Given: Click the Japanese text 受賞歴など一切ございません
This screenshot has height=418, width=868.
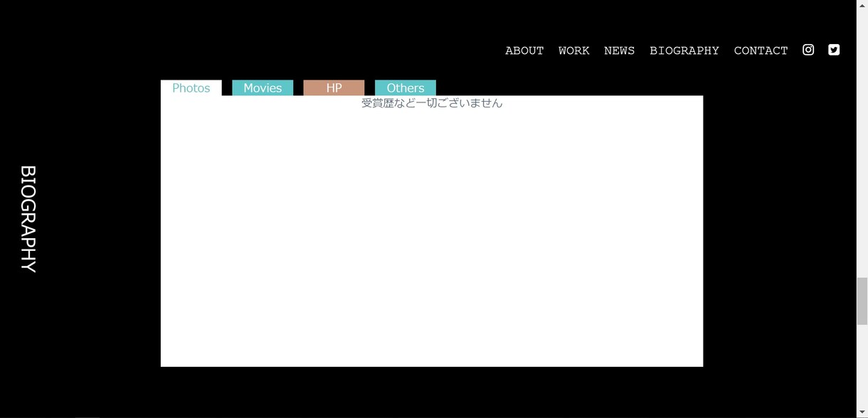Looking at the screenshot, I should click(x=432, y=103).
